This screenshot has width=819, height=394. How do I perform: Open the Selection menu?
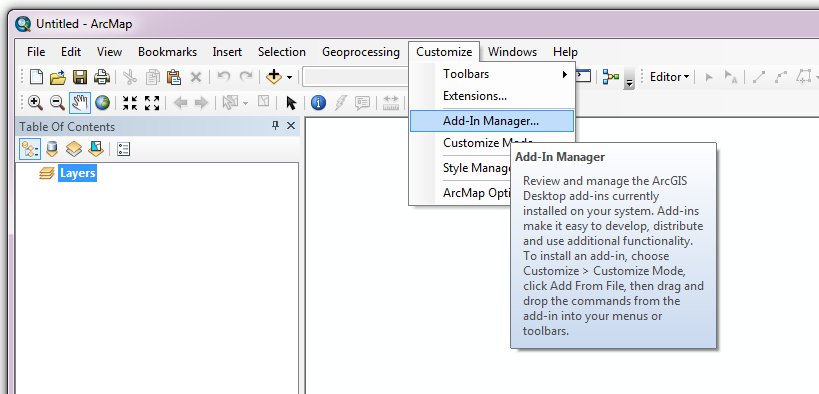[x=282, y=52]
